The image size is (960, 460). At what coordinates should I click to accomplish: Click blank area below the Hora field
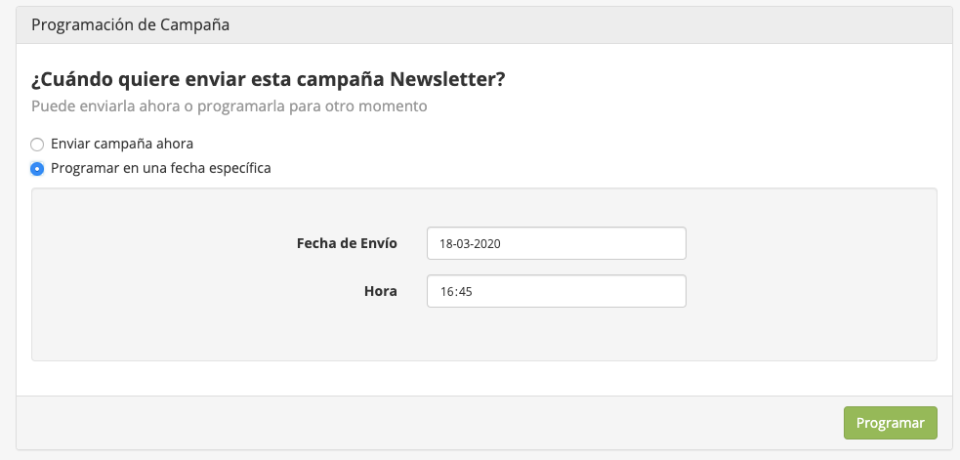[x=556, y=335]
